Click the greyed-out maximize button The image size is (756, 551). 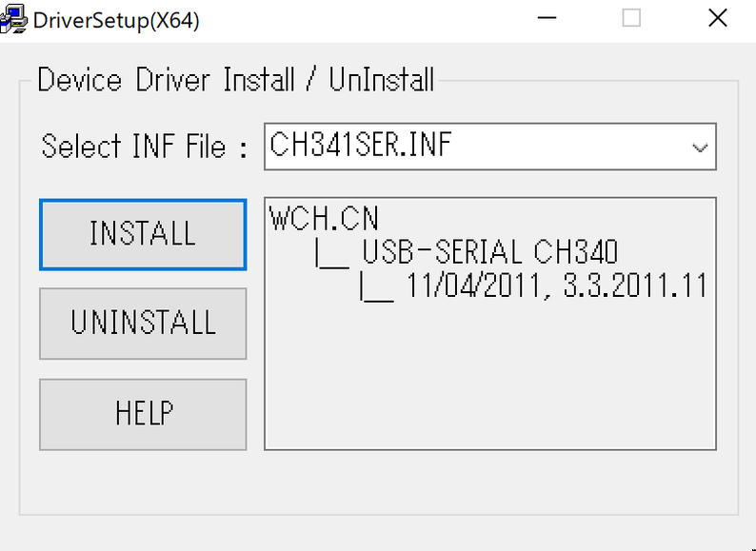tap(631, 19)
